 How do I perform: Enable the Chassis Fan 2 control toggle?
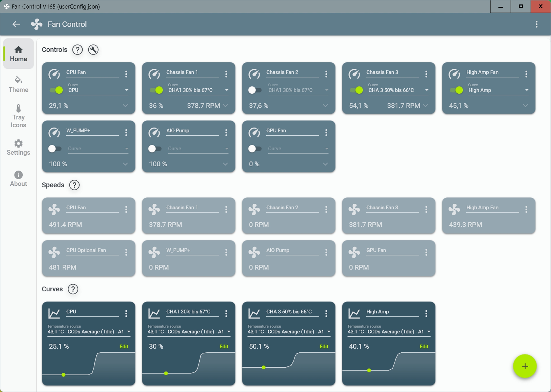point(255,90)
